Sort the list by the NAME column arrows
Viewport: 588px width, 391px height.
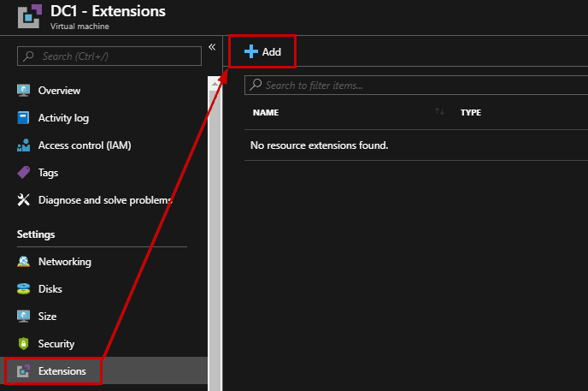pyautogui.click(x=439, y=111)
